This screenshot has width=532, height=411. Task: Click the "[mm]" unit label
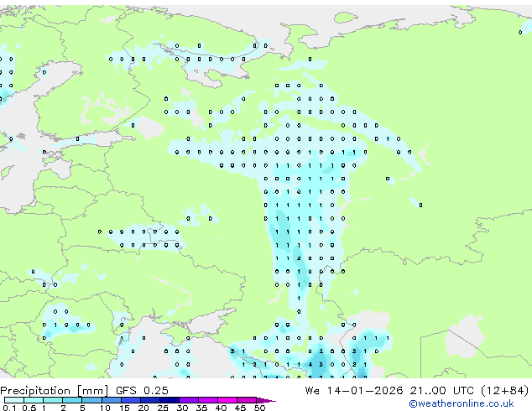[x=92, y=391]
